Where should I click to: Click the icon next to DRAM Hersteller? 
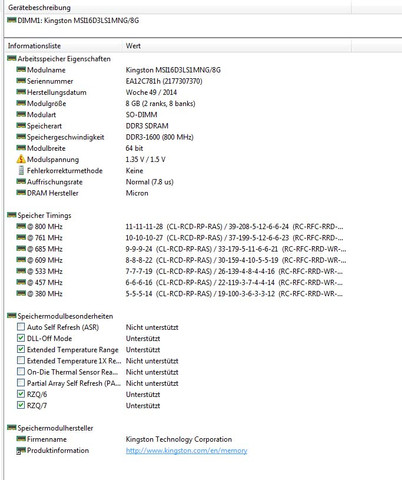pyautogui.click(x=21, y=193)
